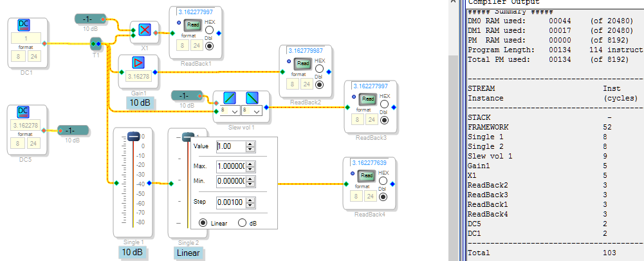
Task: Click the Step field showing 0.00100
Action: (x=231, y=202)
